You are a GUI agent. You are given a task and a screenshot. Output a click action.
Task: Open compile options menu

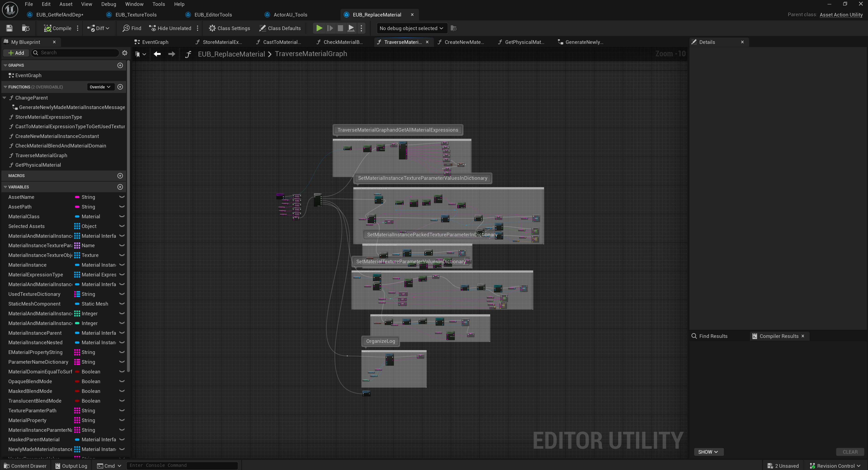click(77, 28)
